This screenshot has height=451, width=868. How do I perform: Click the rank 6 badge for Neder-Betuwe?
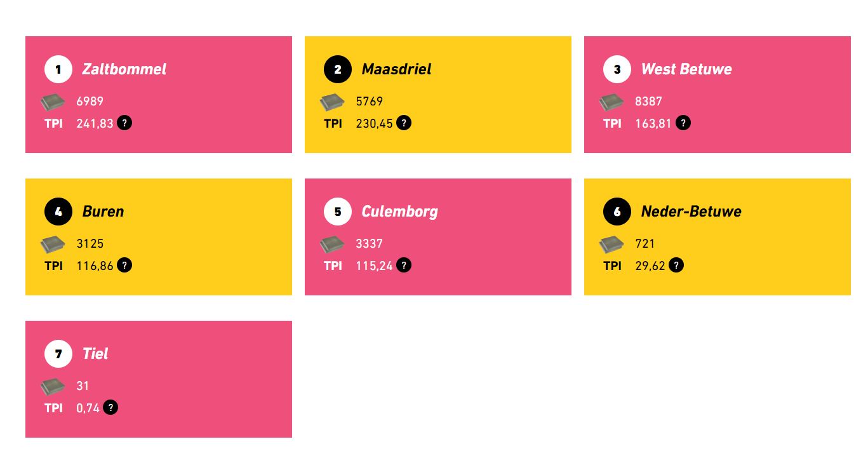[x=617, y=212]
